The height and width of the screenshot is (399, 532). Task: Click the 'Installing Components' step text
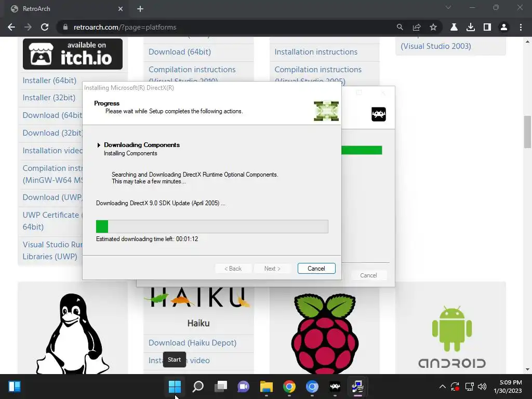130,153
